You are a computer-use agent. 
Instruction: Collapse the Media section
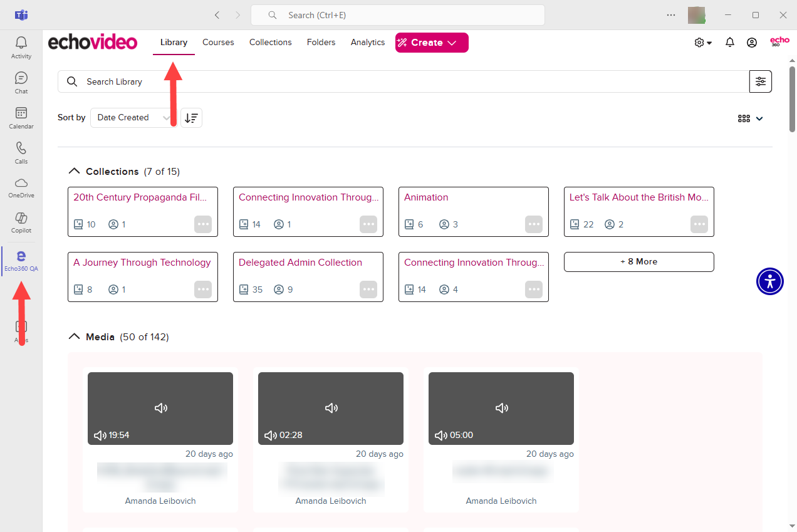pos(74,337)
